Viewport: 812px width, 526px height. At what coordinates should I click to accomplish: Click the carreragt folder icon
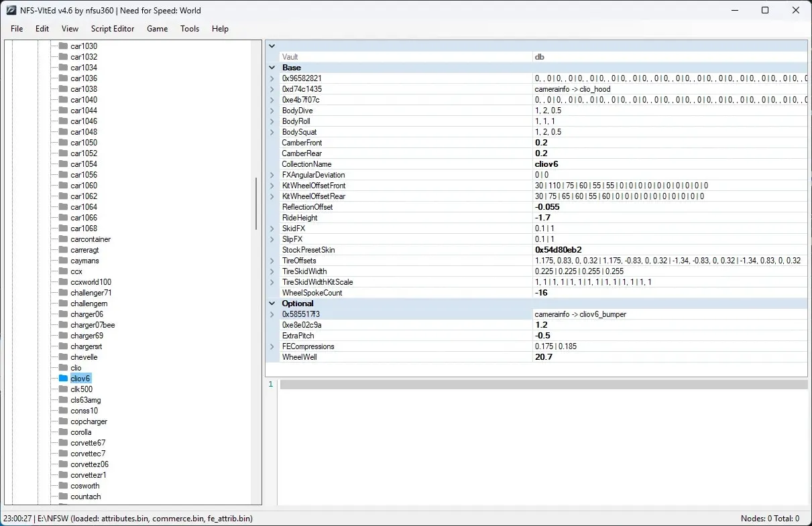tap(64, 250)
